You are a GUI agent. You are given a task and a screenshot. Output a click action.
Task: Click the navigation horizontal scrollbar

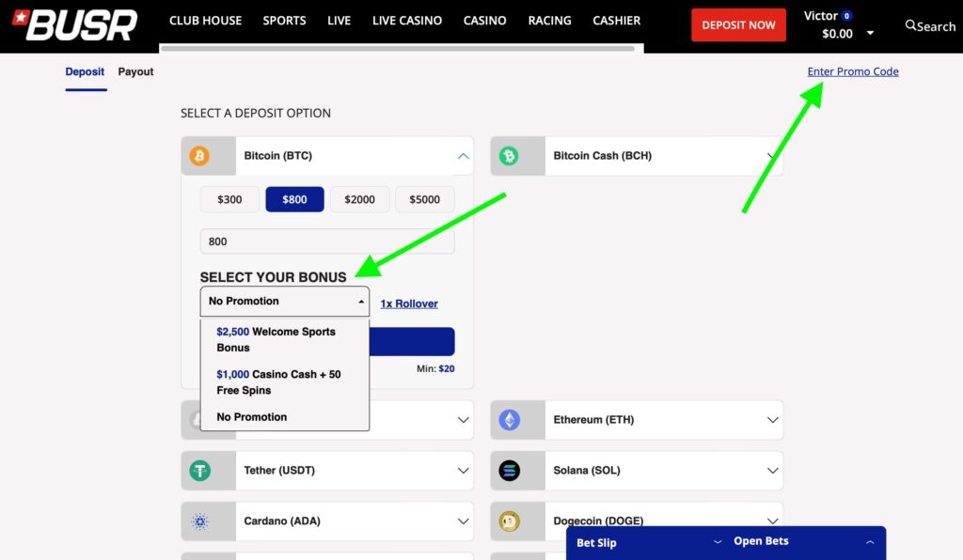coord(398,48)
